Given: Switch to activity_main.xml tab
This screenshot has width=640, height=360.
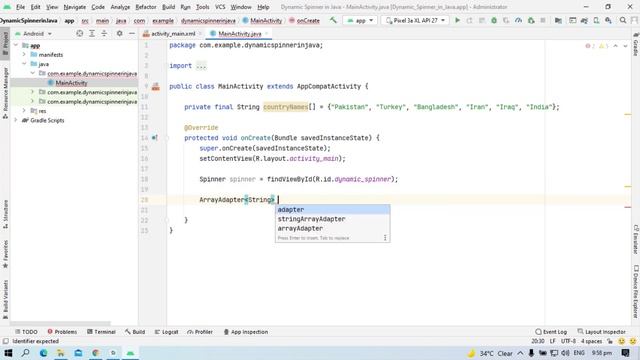Looking at the screenshot, I should coord(173,33).
